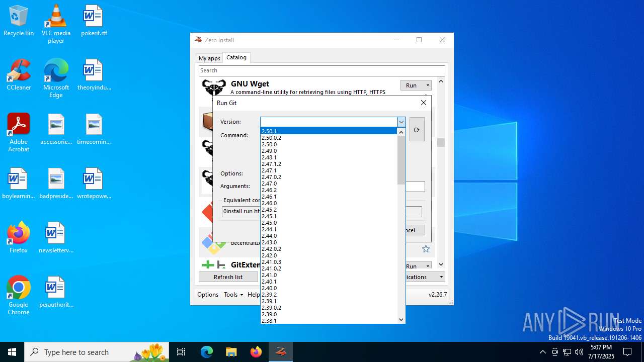Select version 2.38.1 from the list
Screen dimensions: 644x362
pyautogui.click(x=329, y=321)
